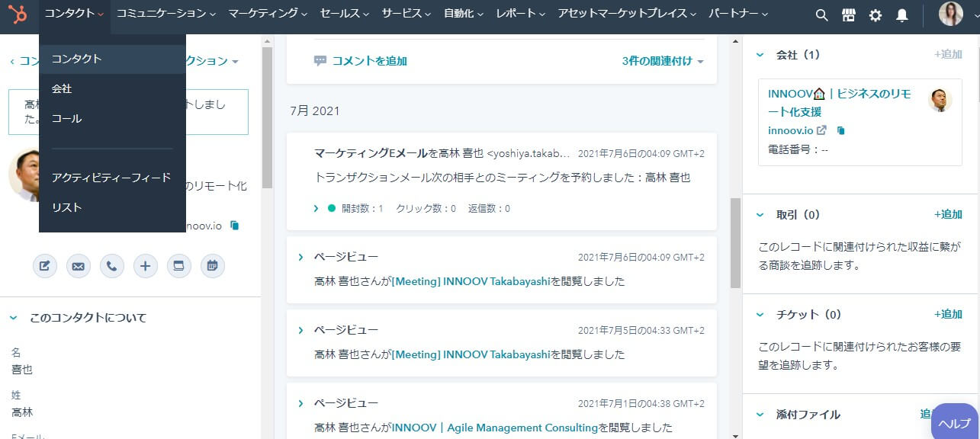This screenshot has width=980, height=439.
Task: Open the マーケティング menu
Action: (x=268, y=14)
